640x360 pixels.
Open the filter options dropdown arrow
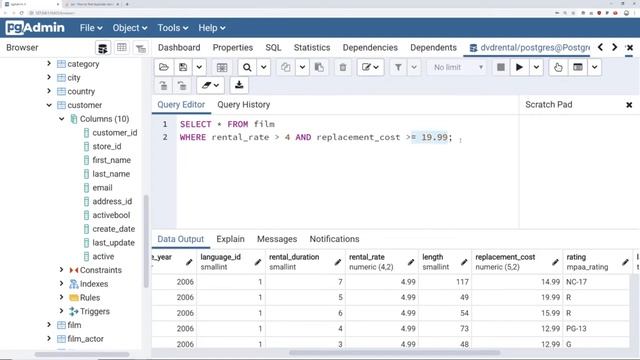pos(414,67)
